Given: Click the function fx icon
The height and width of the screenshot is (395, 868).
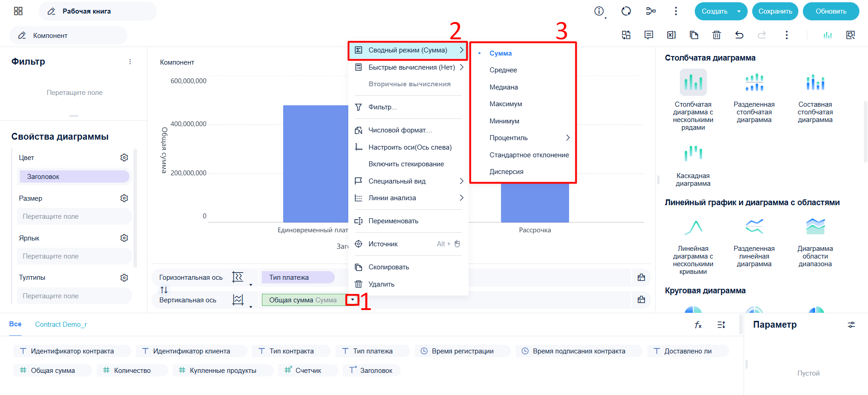Looking at the screenshot, I should pyautogui.click(x=698, y=324).
